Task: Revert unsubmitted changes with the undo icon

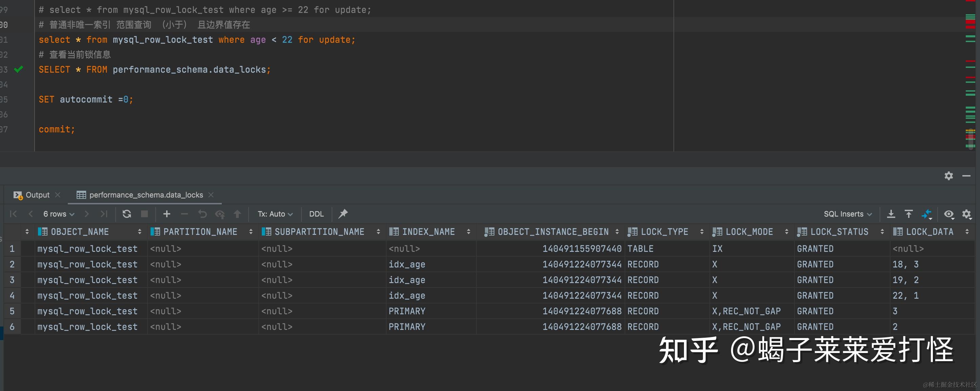Action: pyautogui.click(x=202, y=214)
